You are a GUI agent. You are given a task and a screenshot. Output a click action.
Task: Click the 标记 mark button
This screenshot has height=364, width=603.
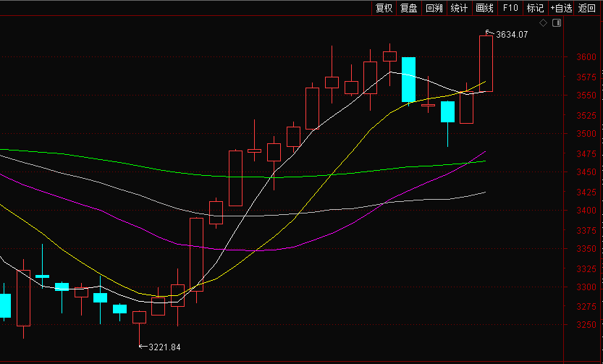click(534, 8)
